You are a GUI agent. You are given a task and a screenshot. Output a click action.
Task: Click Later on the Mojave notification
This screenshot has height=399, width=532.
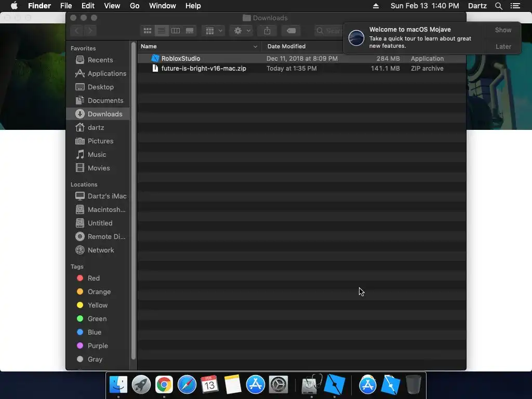tap(503, 46)
